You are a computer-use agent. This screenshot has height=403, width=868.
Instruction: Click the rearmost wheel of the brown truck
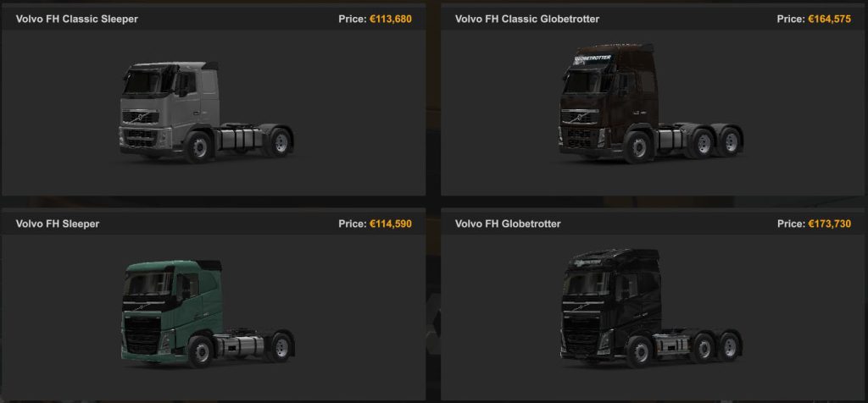(x=731, y=142)
